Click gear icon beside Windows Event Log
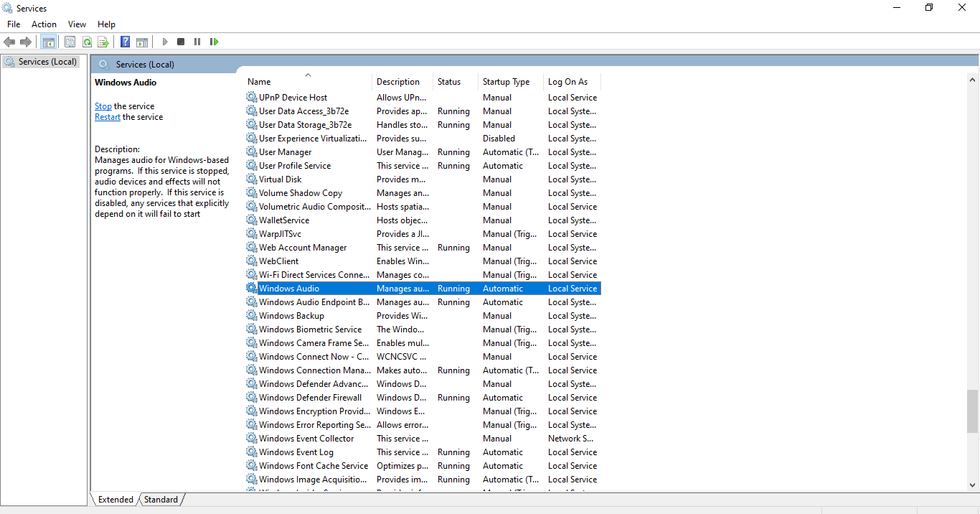980x514 pixels. (251, 452)
